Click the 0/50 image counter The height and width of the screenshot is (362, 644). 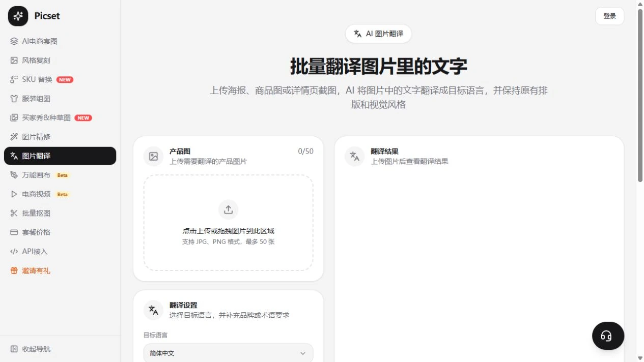click(305, 151)
